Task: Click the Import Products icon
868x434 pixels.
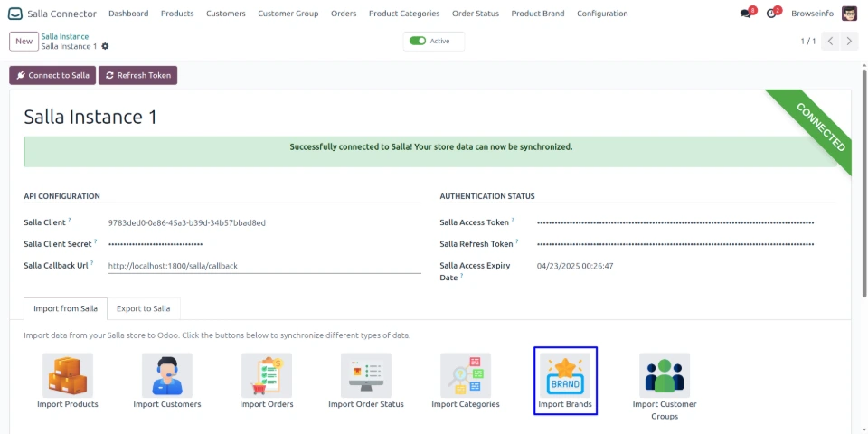Action: point(68,374)
